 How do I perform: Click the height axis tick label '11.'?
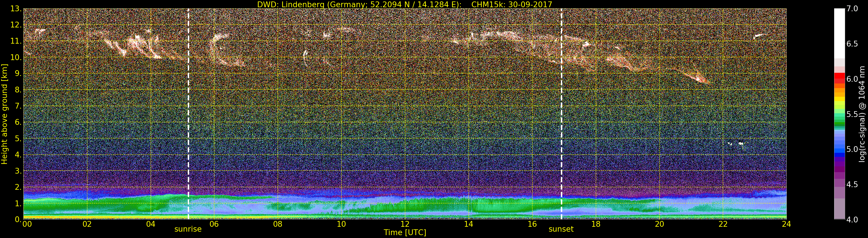click(16, 41)
